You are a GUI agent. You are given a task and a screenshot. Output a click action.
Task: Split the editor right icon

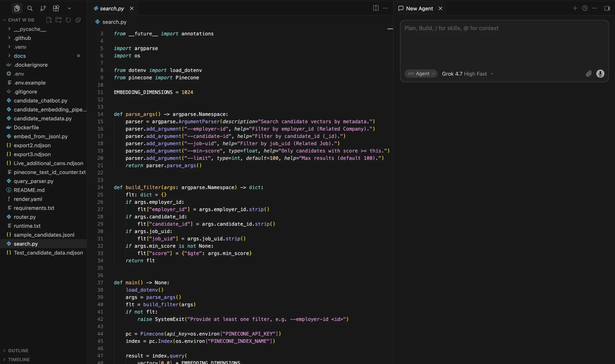376,8
